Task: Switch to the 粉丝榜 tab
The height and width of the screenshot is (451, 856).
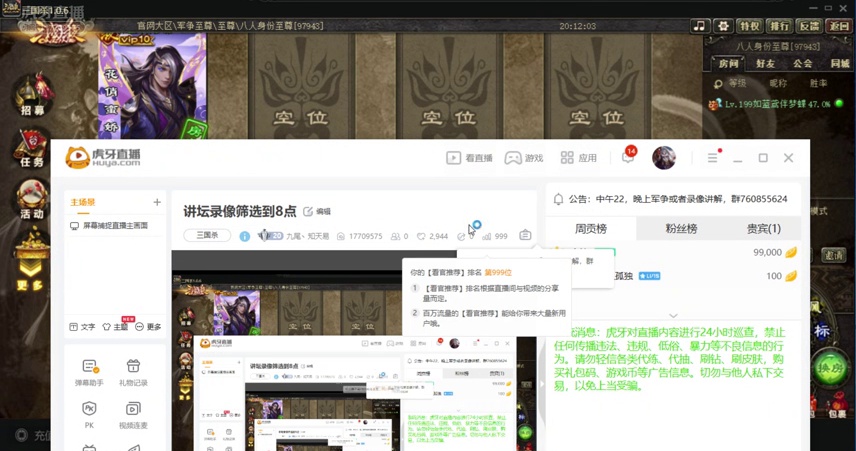Action: [682, 228]
